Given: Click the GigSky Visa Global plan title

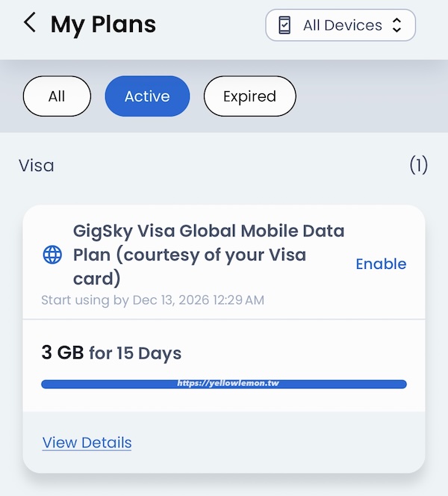Looking at the screenshot, I should (x=208, y=254).
